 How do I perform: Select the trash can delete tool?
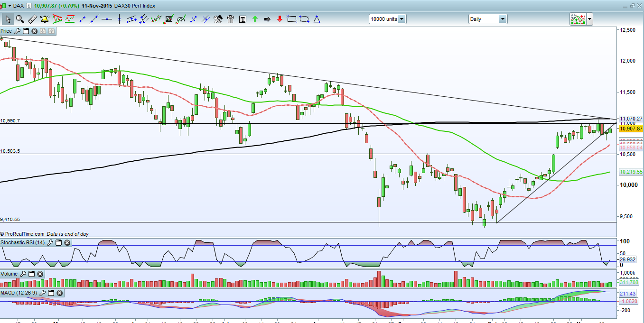[230, 19]
